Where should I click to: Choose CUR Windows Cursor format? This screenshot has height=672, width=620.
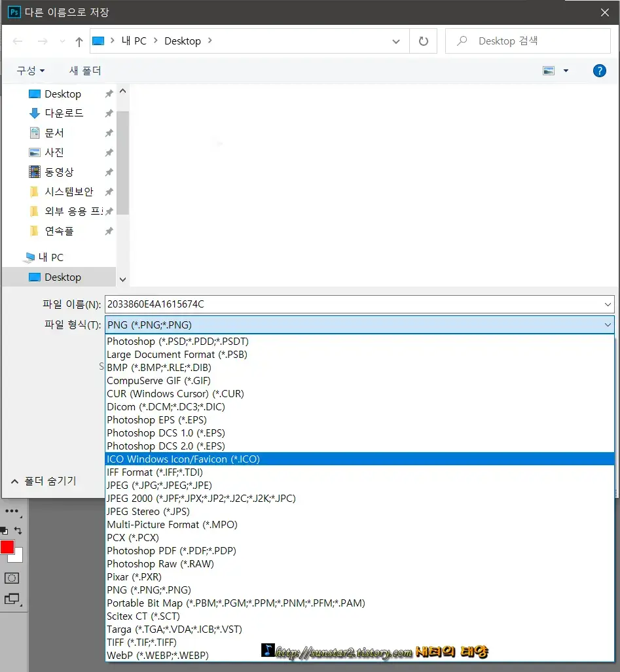(x=359, y=394)
